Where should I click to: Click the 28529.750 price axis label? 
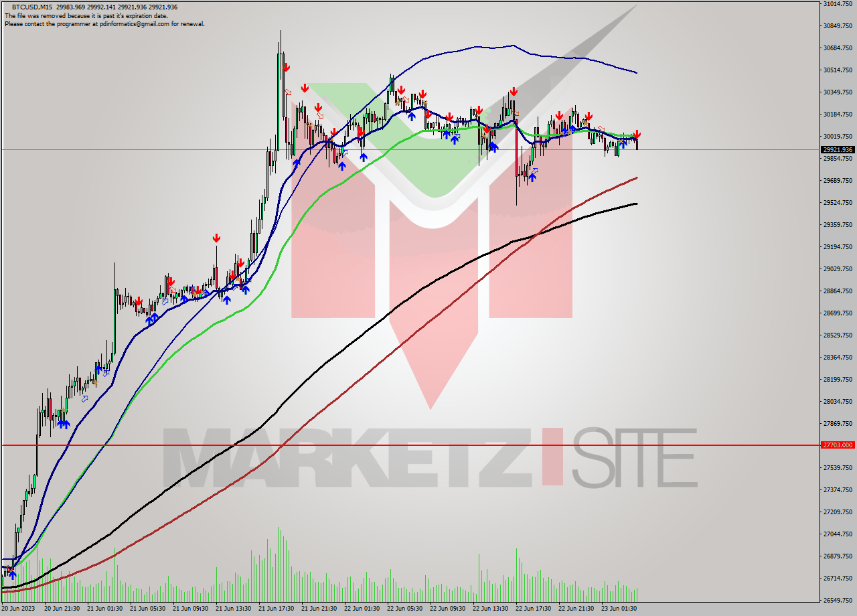tap(838, 335)
